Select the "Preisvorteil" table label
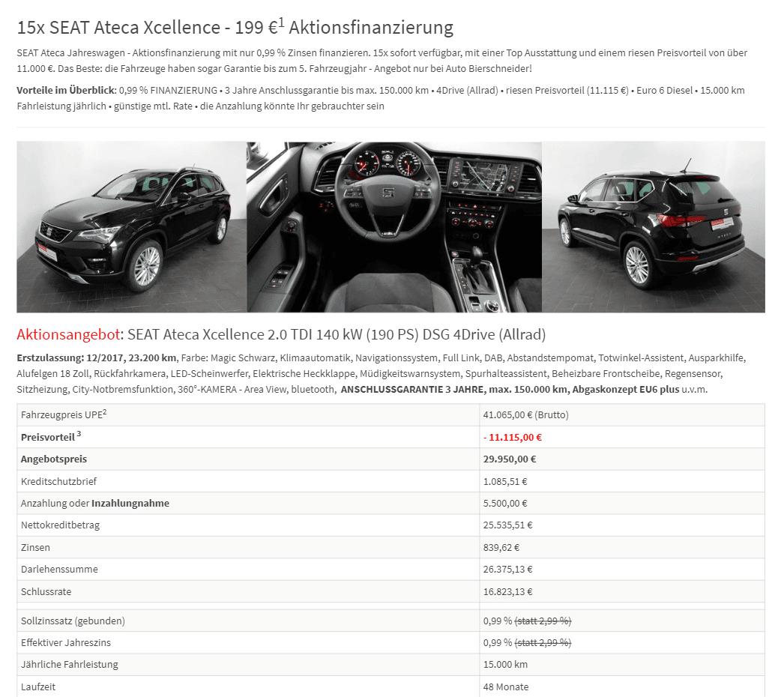This screenshot has width=784, height=697. click(51, 437)
